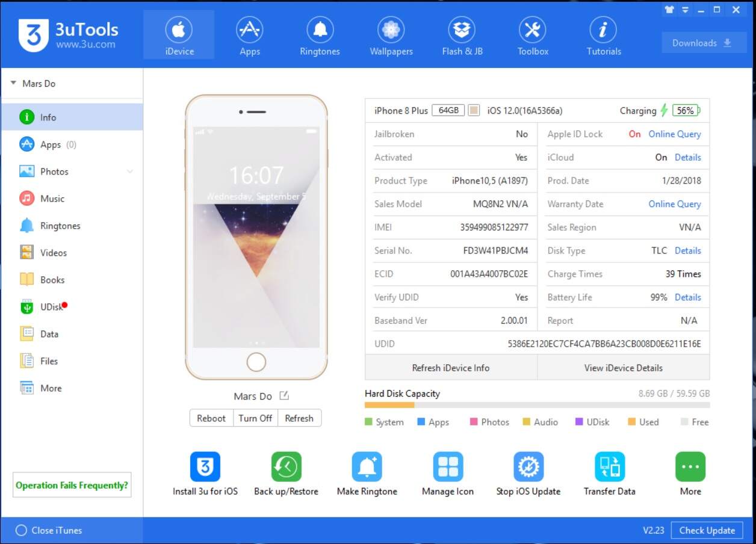Click Warranty Date Online Query
Viewport: 756px width, 544px height.
click(675, 204)
